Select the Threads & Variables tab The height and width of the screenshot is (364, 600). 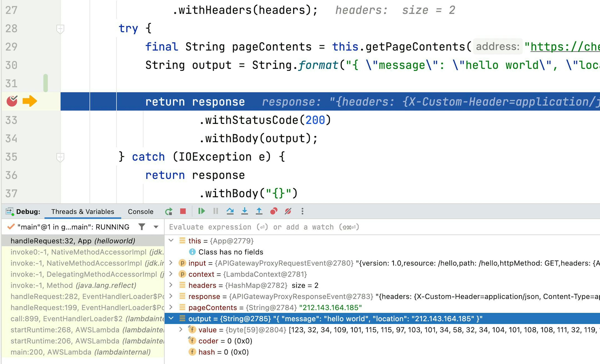(82, 211)
